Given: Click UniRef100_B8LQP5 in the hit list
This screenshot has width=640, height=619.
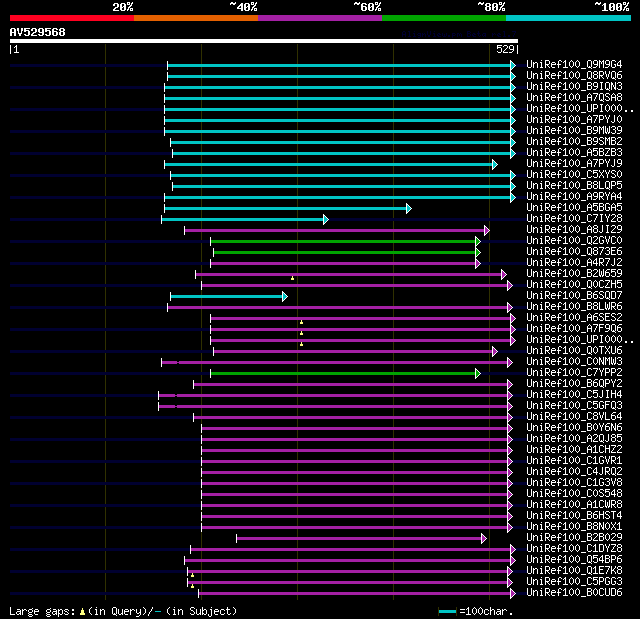Looking at the screenshot, I should click(574, 186).
